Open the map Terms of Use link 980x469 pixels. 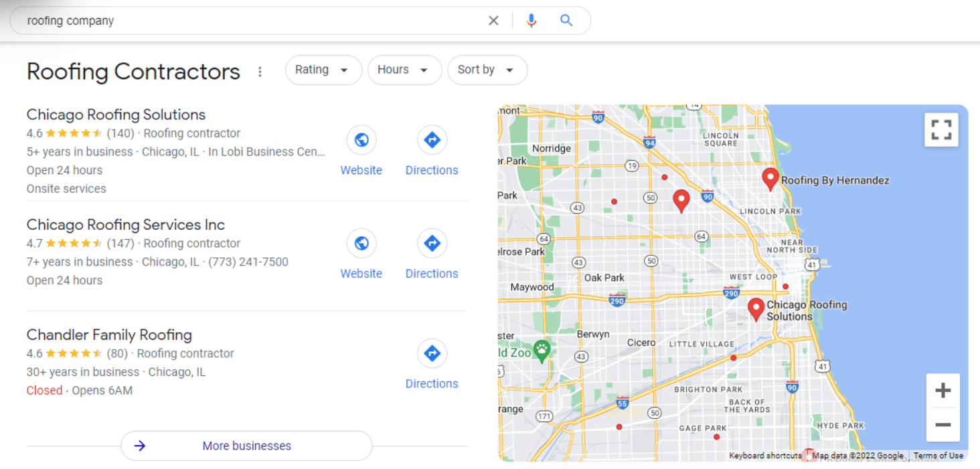coord(938,456)
